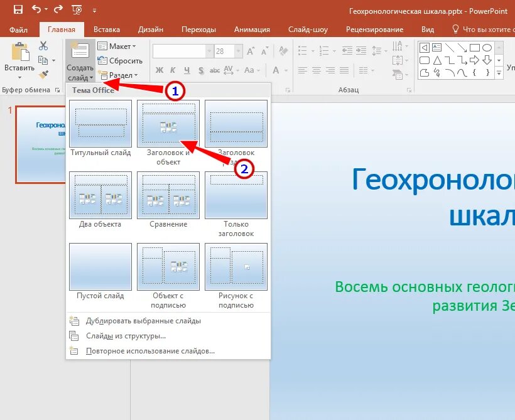Toggle strikethrough abc button
This screenshot has height=420, width=515.
pos(214,70)
